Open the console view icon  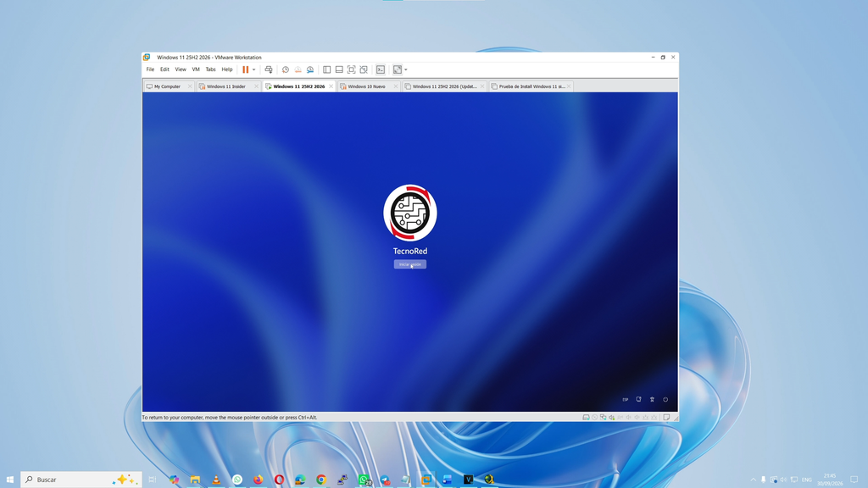(381, 69)
